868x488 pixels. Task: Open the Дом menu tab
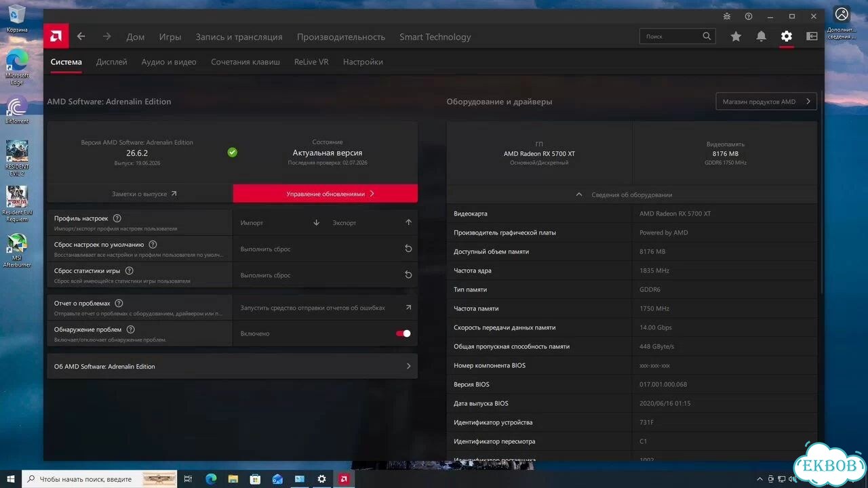[136, 37]
